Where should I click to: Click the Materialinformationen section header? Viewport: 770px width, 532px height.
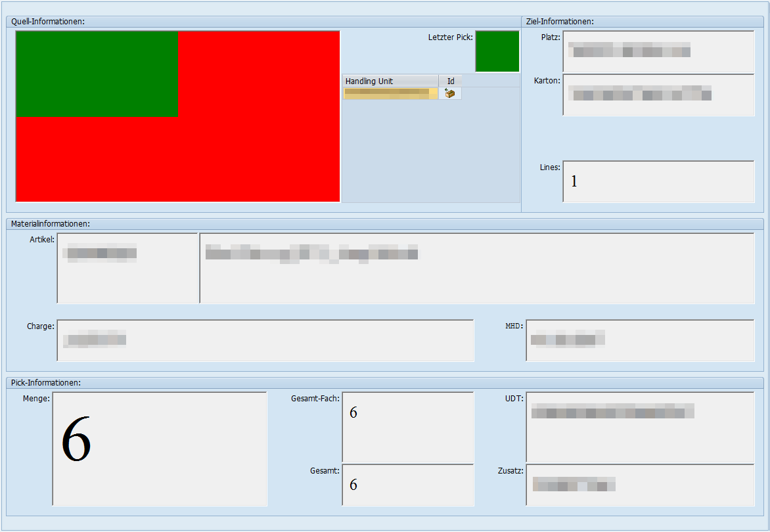[x=51, y=224]
